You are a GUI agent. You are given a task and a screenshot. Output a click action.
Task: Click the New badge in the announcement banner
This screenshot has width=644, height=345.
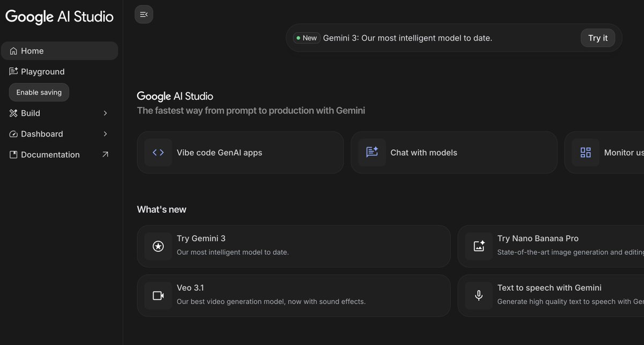[x=307, y=38]
